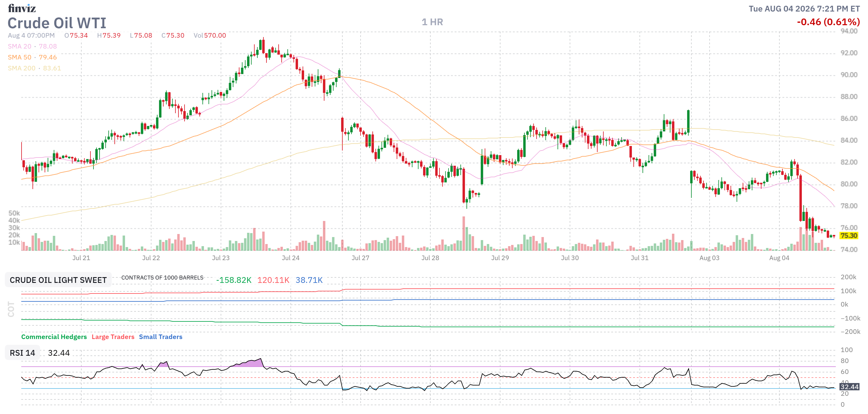Click the 32.44 RSI value tag on axis
The image size is (868, 414).
pyautogui.click(x=849, y=386)
